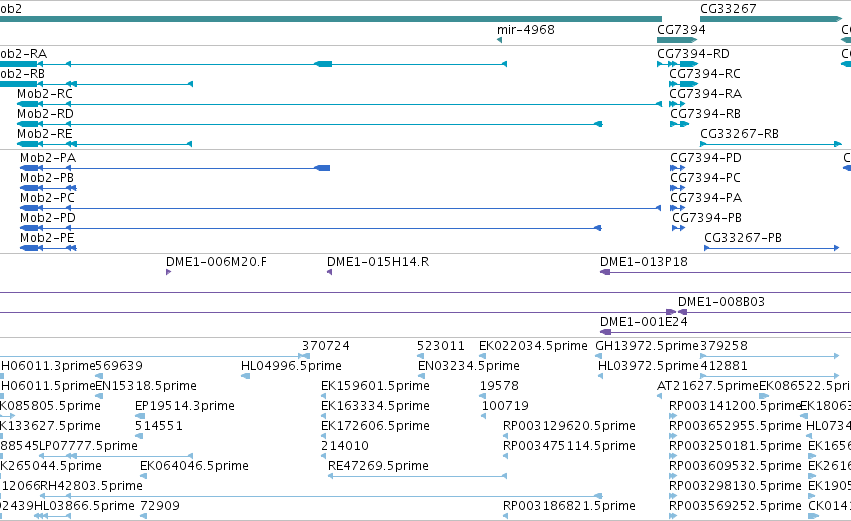
Task: Open EST HL04996.5prime
Action: coord(291,366)
